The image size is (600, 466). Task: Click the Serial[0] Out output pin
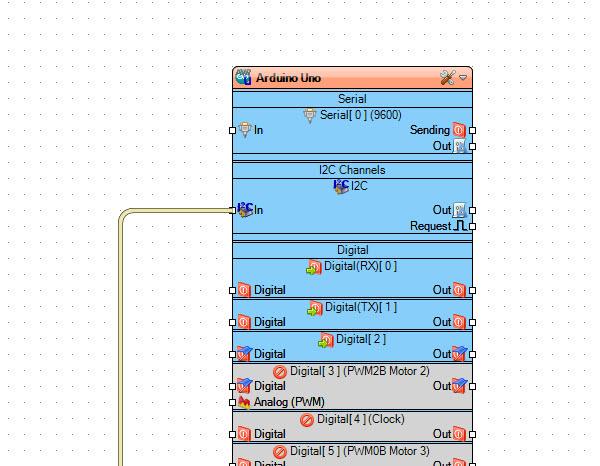(x=473, y=147)
